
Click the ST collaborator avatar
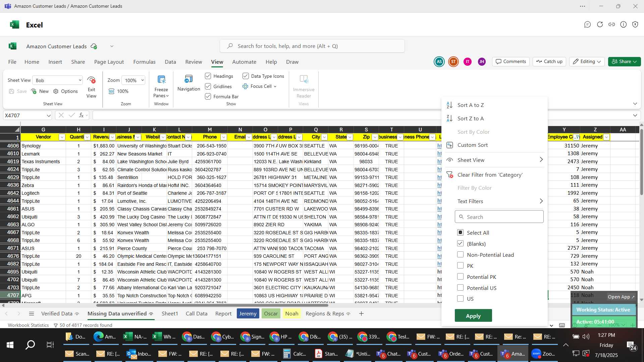(453, 62)
